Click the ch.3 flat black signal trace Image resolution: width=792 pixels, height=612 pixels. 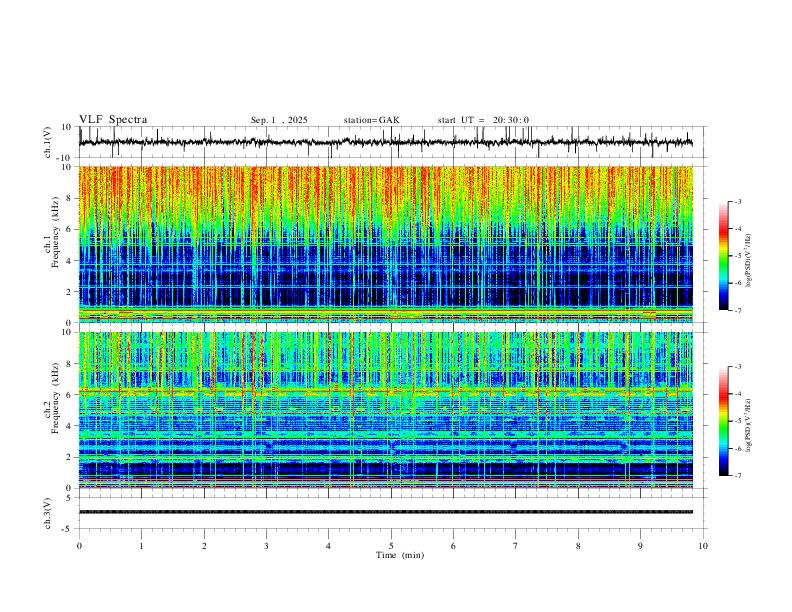(x=386, y=512)
